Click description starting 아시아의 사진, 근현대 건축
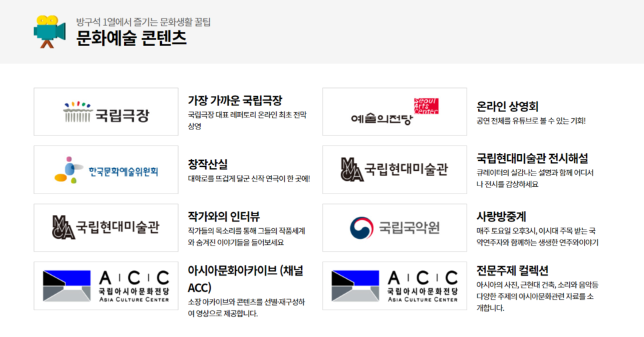 (537, 296)
